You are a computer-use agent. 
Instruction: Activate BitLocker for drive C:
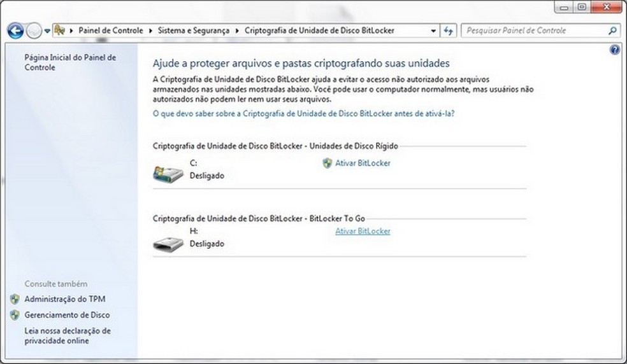[x=363, y=163]
